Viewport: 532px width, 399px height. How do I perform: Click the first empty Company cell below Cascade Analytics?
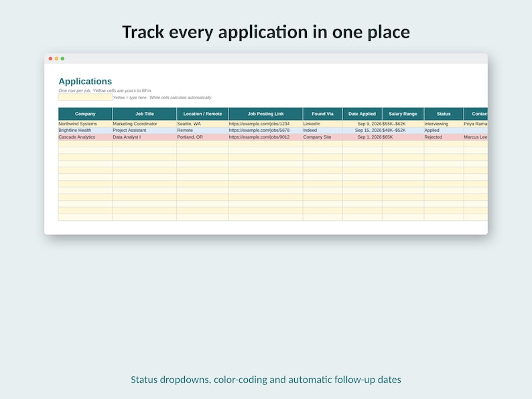pyautogui.click(x=85, y=144)
